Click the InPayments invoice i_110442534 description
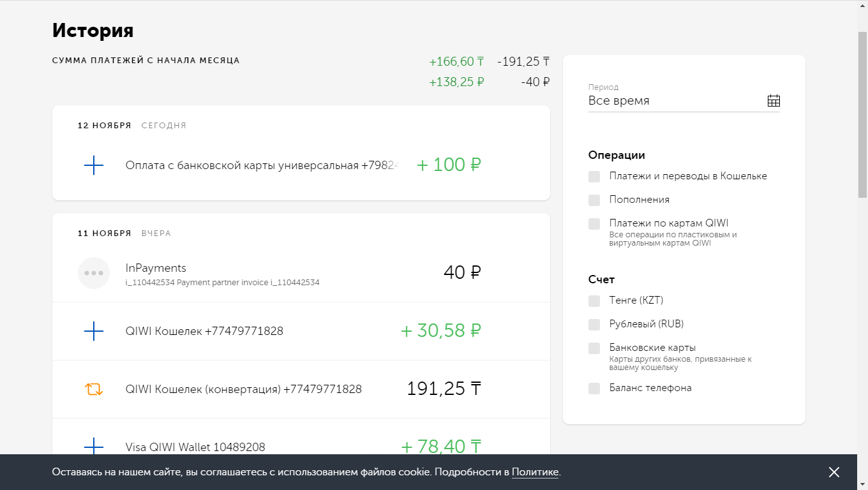This screenshot has height=490, width=868. [223, 282]
